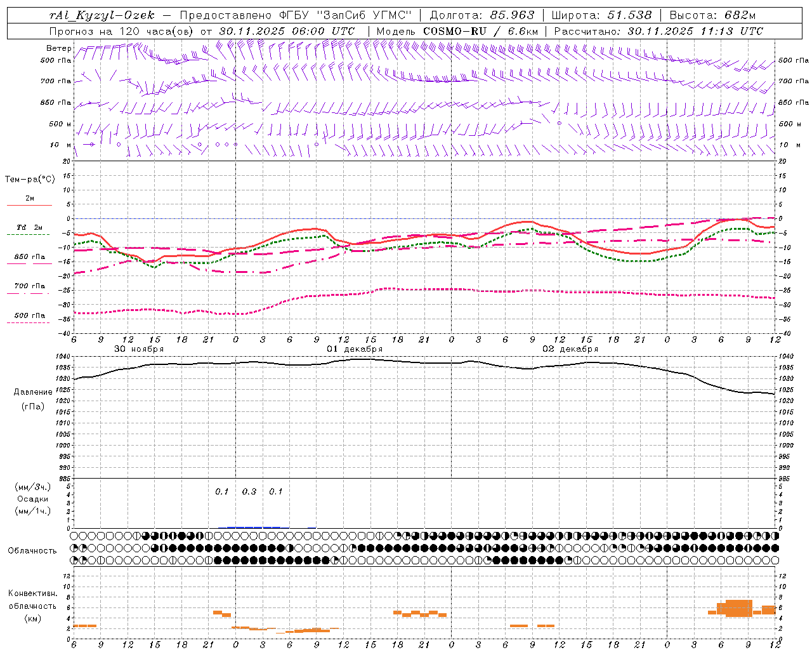Click the 30 ноября date label
Viewport: 812px width, 650px height.
click(x=139, y=349)
